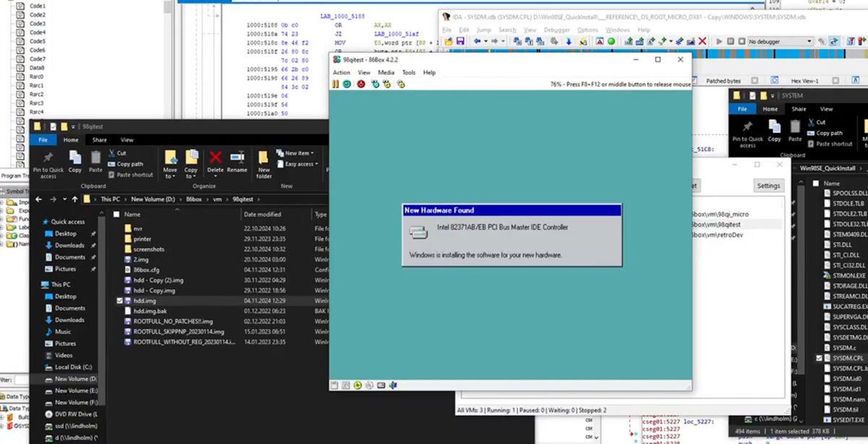
Task: Click the Up arrow in the 98qitest Explorer navigation
Action: click(75, 199)
